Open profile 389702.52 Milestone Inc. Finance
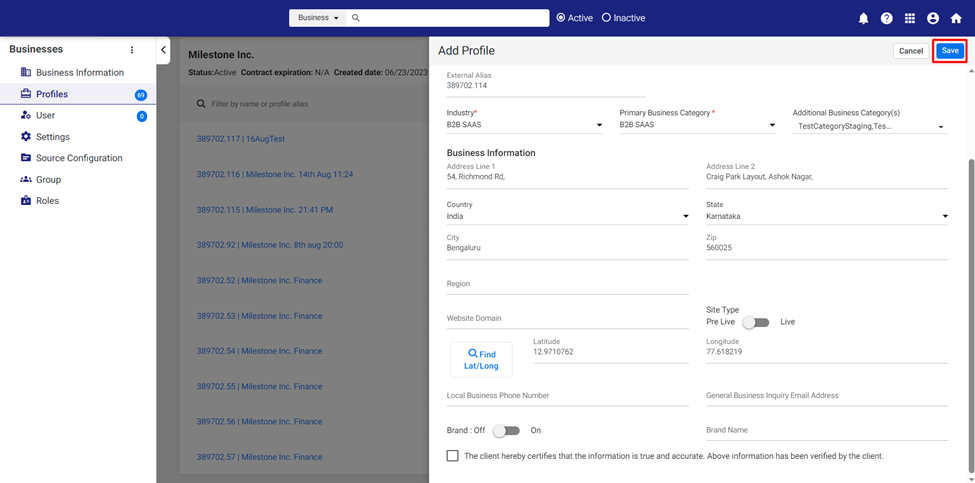The height and width of the screenshot is (483, 975). pos(259,280)
